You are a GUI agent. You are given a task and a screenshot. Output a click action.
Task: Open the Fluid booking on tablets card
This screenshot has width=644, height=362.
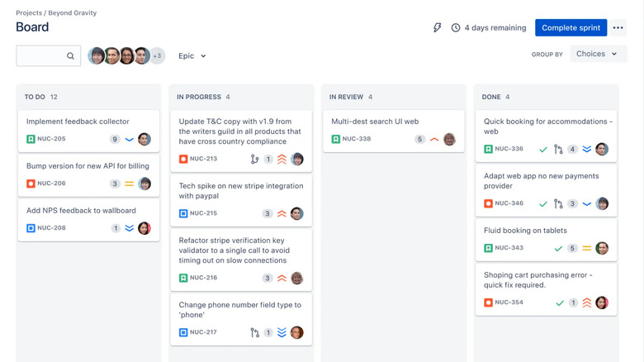point(525,231)
